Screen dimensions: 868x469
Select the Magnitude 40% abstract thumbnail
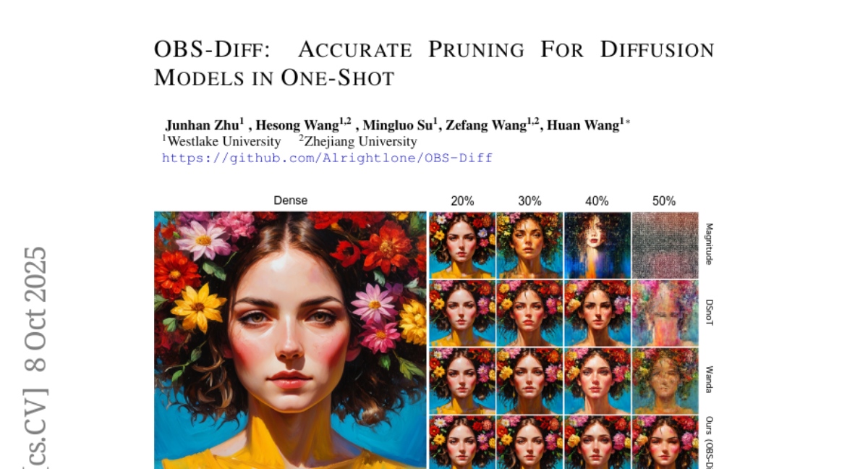597,245
